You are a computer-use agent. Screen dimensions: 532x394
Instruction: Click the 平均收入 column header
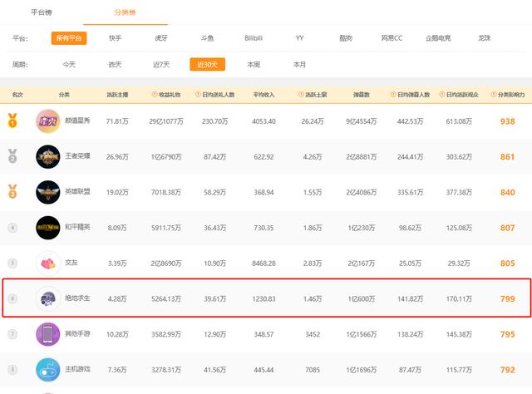(x=264, y=95)
